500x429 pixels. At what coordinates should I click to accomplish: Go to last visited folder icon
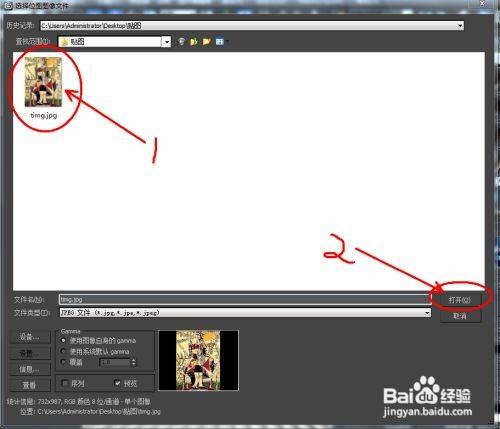pyautogui.click(x=181, y=42)
